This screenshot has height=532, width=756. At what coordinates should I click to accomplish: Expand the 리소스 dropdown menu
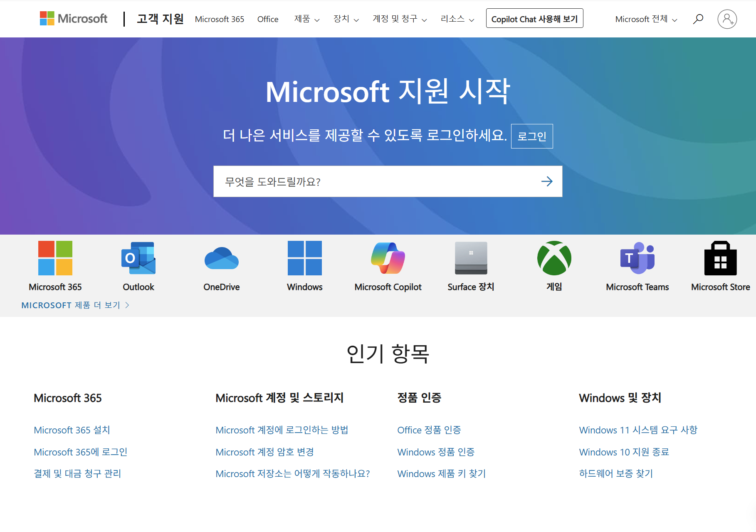(457, 19)
